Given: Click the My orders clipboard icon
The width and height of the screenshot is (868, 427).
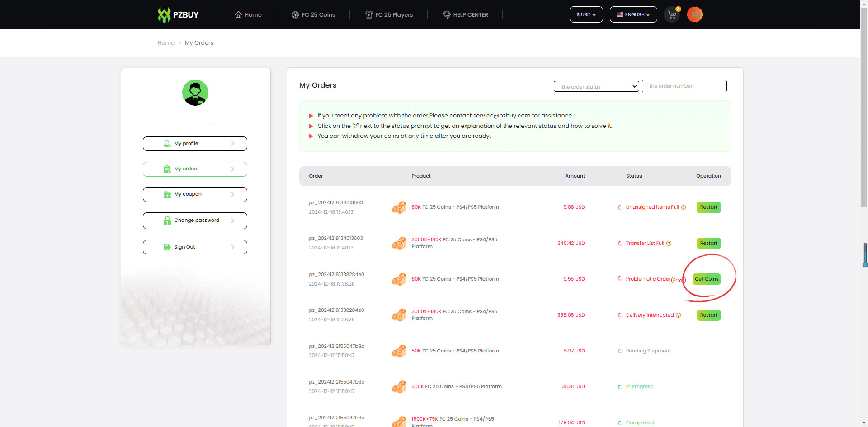Looking at the screenshot, I should (x=167, y=169).
